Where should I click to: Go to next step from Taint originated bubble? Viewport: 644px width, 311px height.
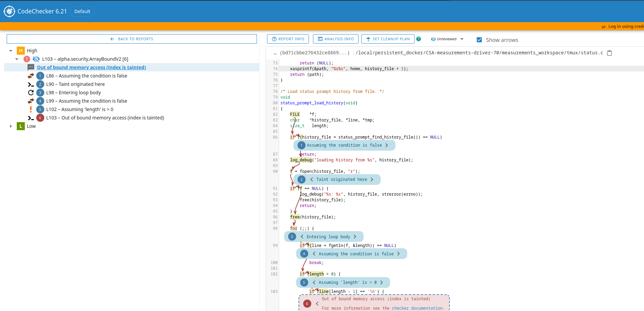(x=372, y=179)
